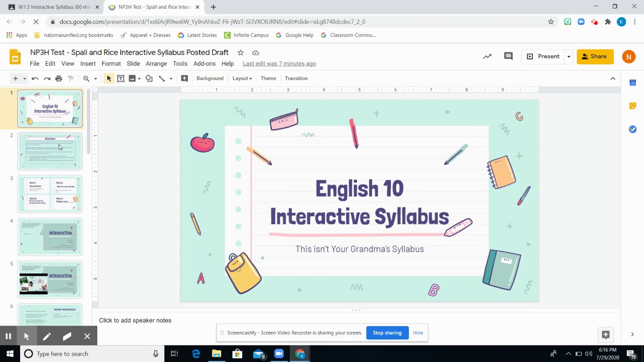
Task: Open the Layout dropdown
Action: coord(242,78)
